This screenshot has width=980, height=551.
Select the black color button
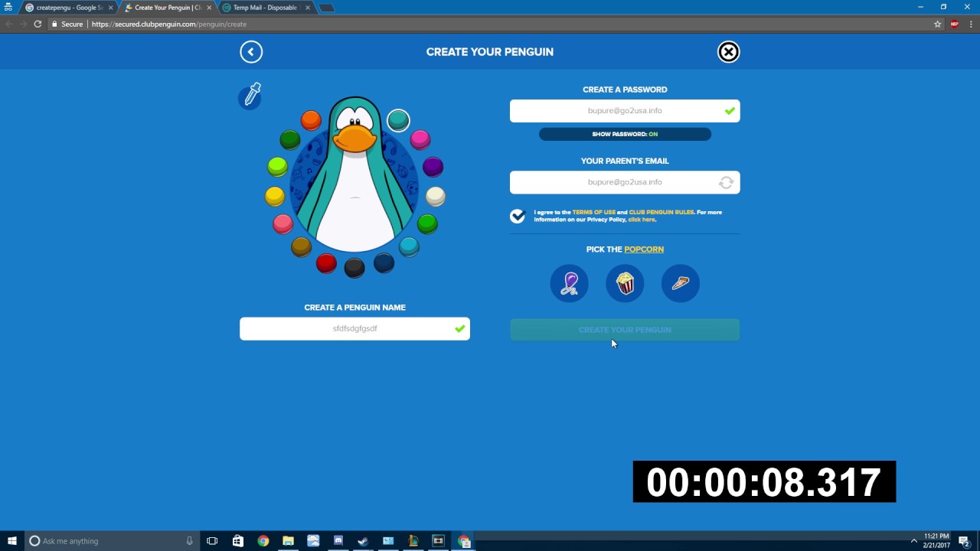(x=354, y=267)
